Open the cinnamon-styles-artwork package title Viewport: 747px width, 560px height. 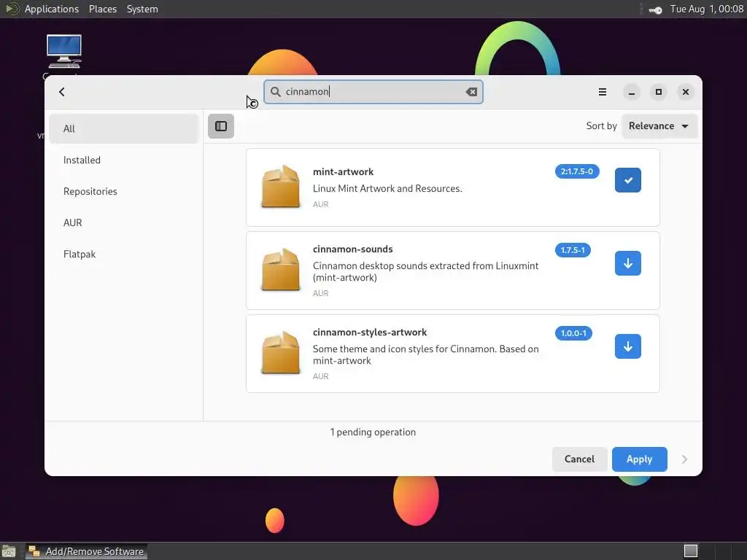pyautogui.click(x=370, y=332)
